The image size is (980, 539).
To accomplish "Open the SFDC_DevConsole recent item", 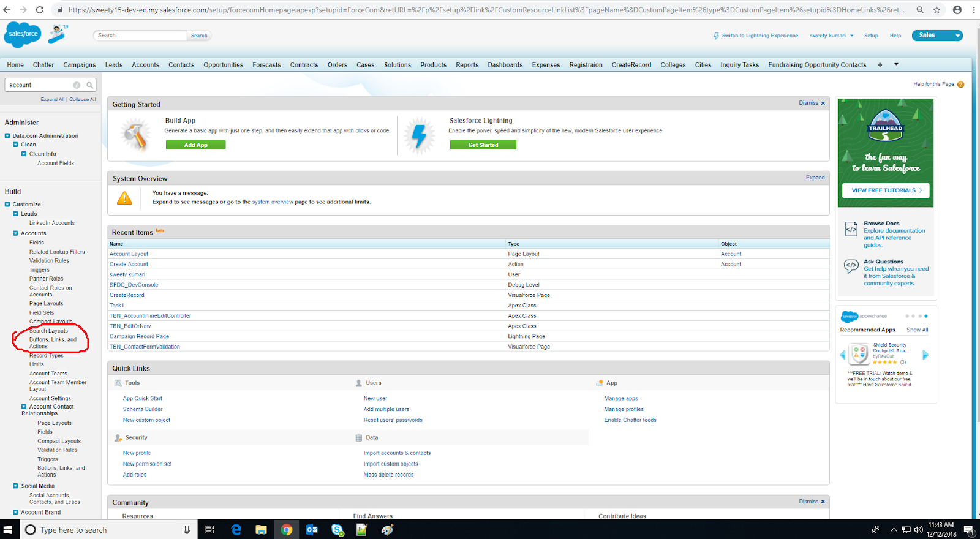I will point(134,285).
